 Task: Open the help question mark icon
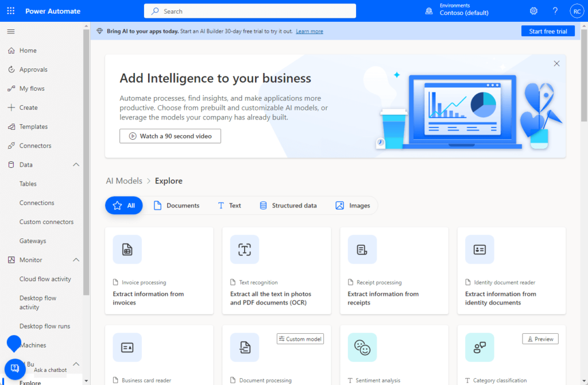(555, 11)
